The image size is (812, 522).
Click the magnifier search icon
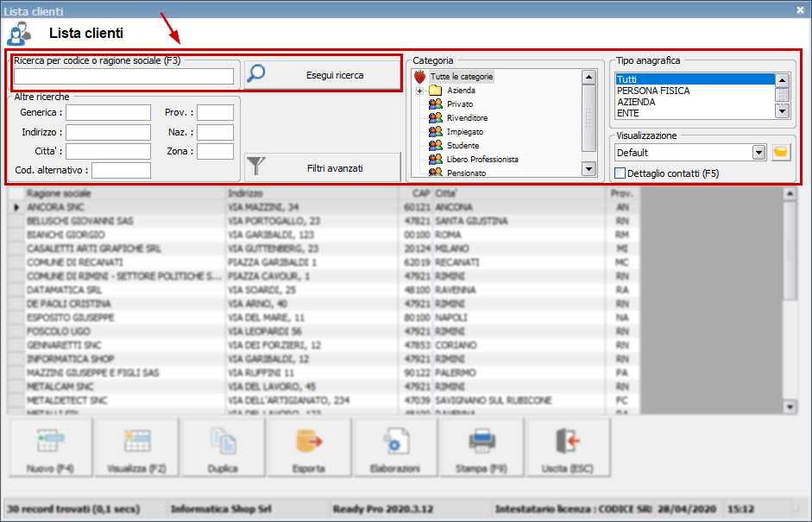[255, 73]
